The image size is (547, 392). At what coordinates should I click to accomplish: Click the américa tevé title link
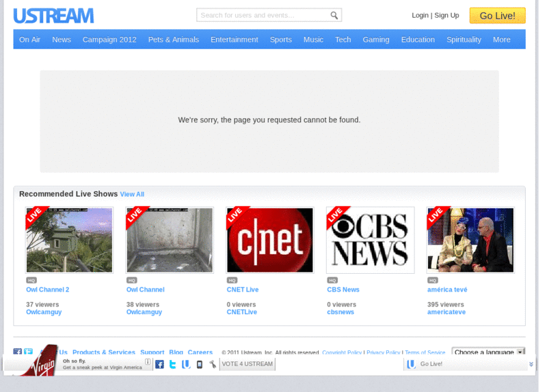tap(447, 290)
